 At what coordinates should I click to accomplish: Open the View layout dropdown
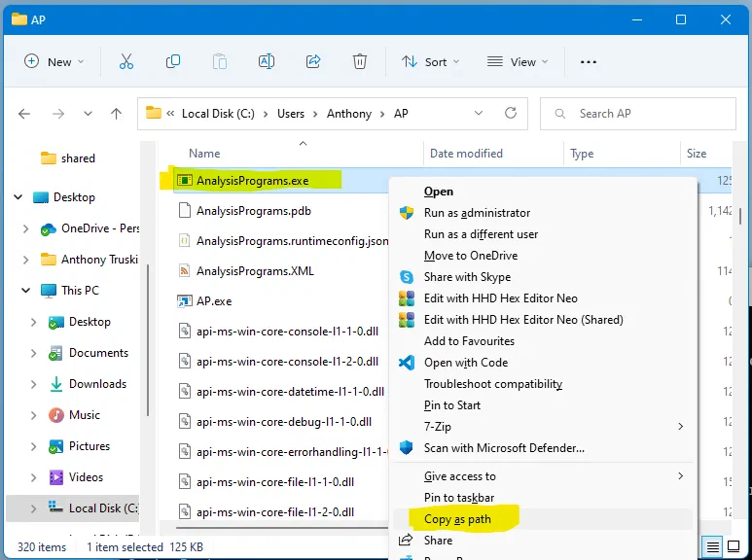518,62
